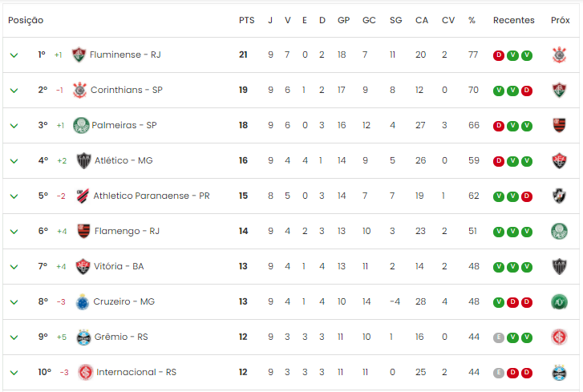This screenshot has width=583, height=392.
Task: Expand the Internacional row chevron
Action: (14, 373)
